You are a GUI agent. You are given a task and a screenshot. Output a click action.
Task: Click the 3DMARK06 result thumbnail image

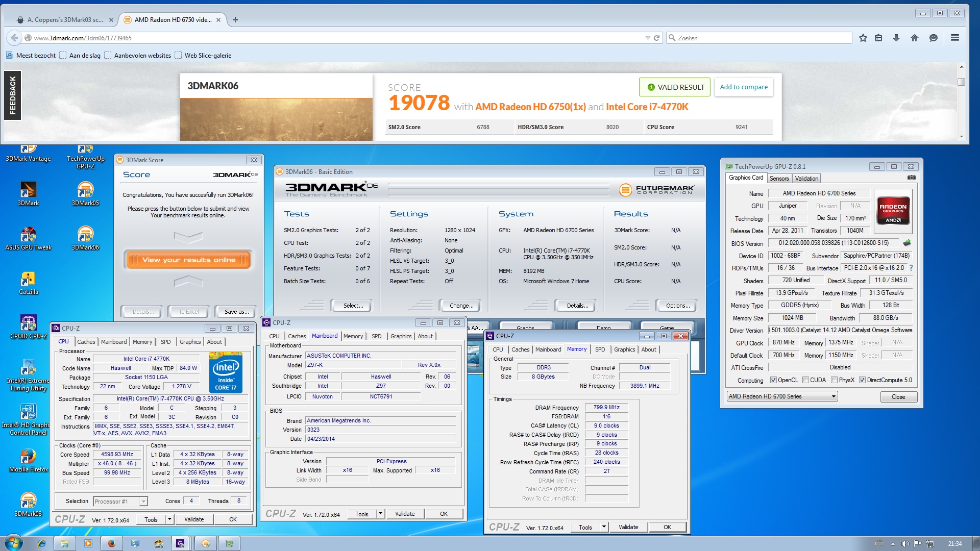[276, 119]
